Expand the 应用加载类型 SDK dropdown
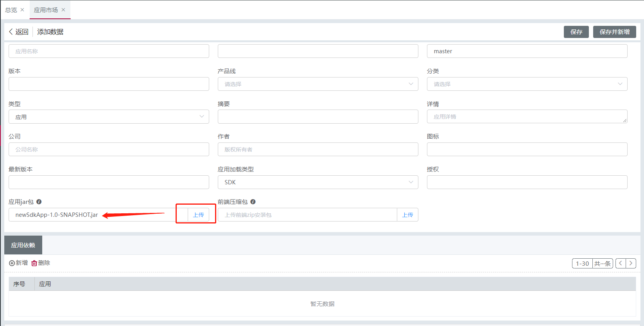The width and height of the screenshot is (644, 326). coord(318,182)
